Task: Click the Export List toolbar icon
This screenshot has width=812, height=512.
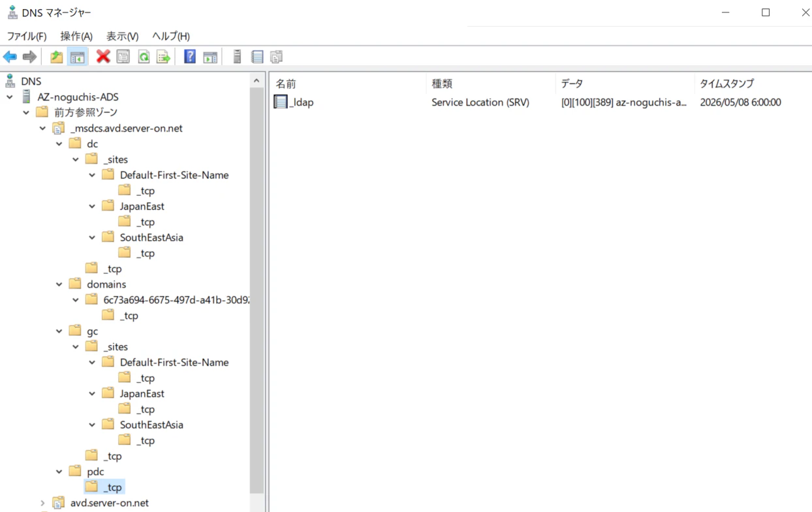Action: (163, 57)
